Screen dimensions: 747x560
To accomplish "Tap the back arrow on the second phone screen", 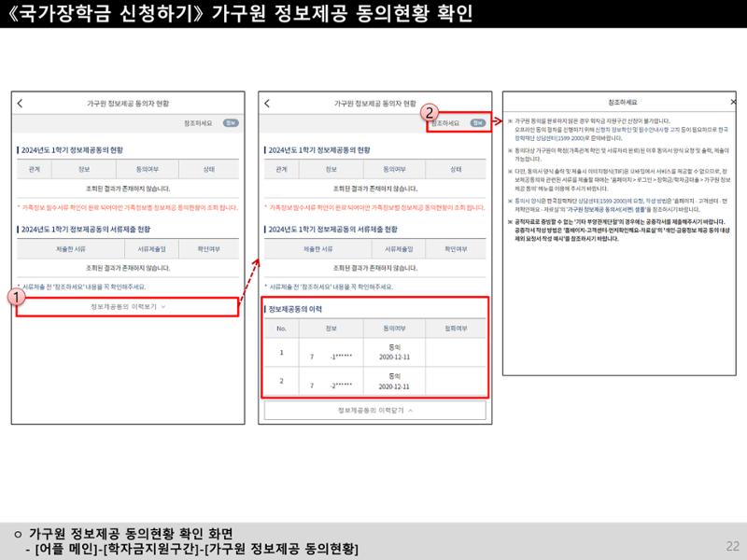I will 267,104.
